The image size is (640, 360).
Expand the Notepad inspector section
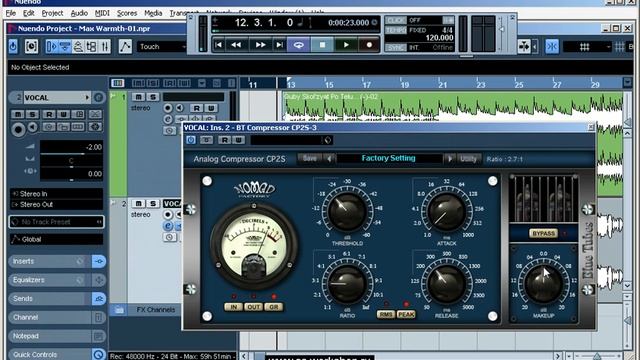pos(49,336)
